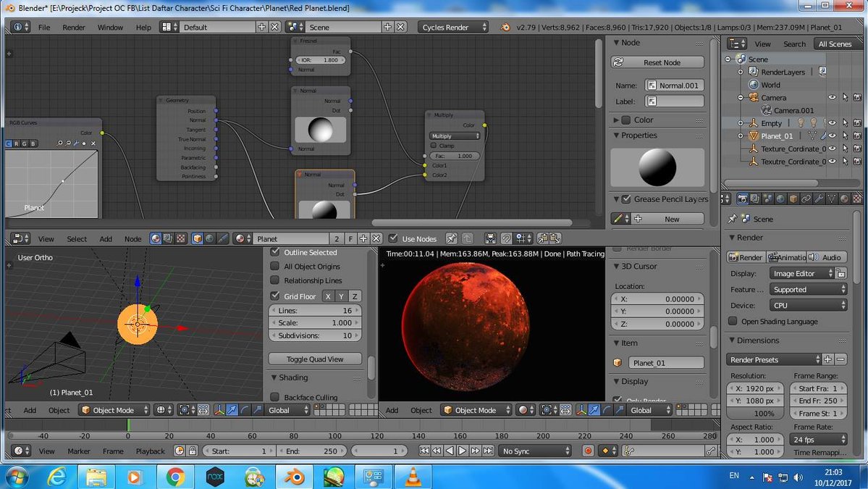Image resolution: width=868 pixels, height=489 pixels.
Task: Collapse the Camera entry in the Outliner
Action: (x=740, y=97)
